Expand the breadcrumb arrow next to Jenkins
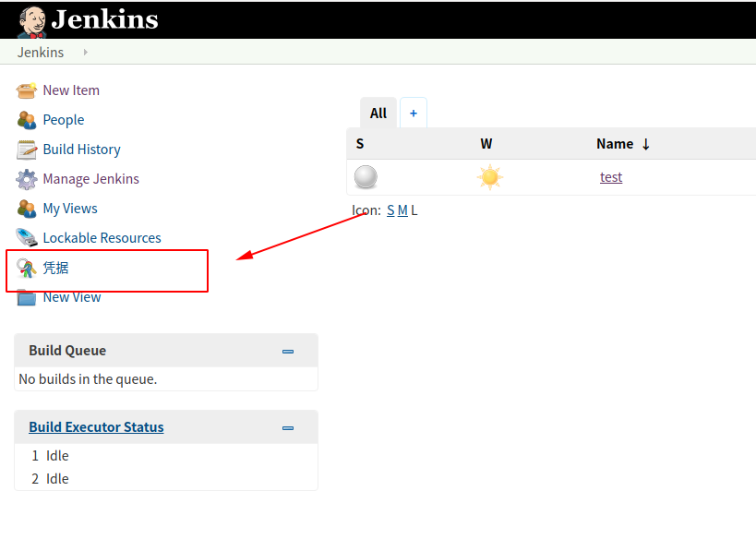 pyautogui.click(x=85, y=52)
